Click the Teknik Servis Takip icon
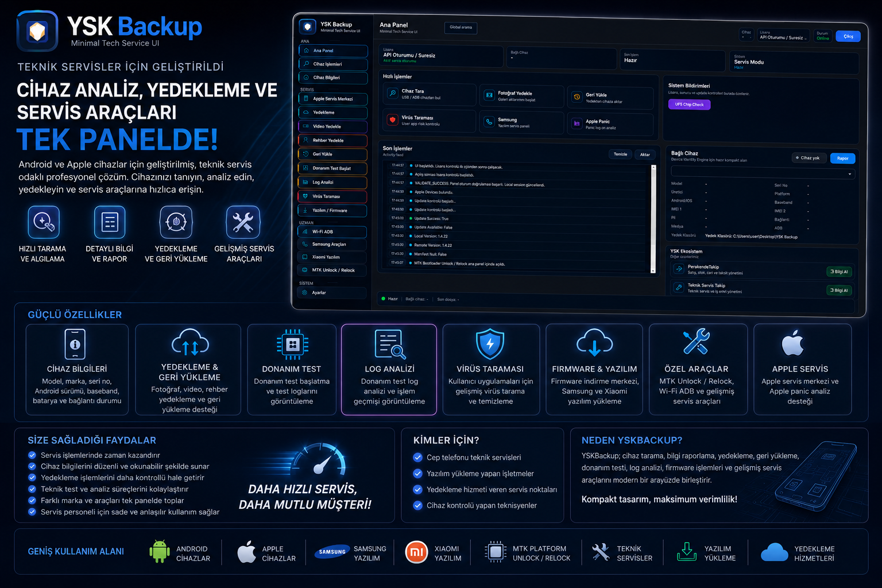882x588 pixels. tap(679, 287)
